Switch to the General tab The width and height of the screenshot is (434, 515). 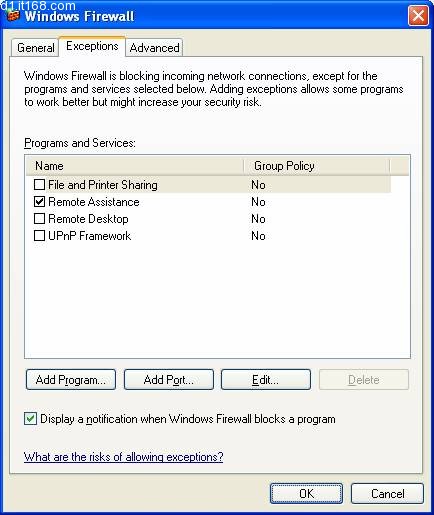[x=35, y=48]
